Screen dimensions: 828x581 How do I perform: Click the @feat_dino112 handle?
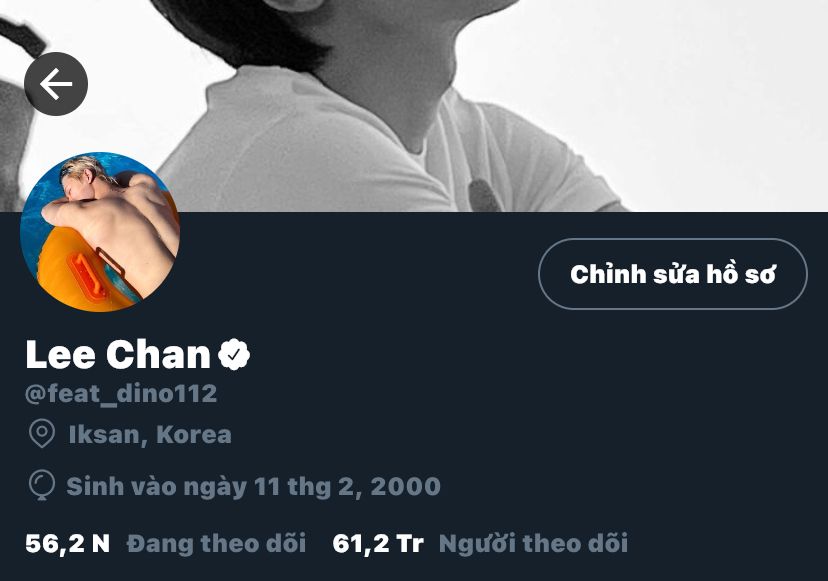(x=121, y=393)
